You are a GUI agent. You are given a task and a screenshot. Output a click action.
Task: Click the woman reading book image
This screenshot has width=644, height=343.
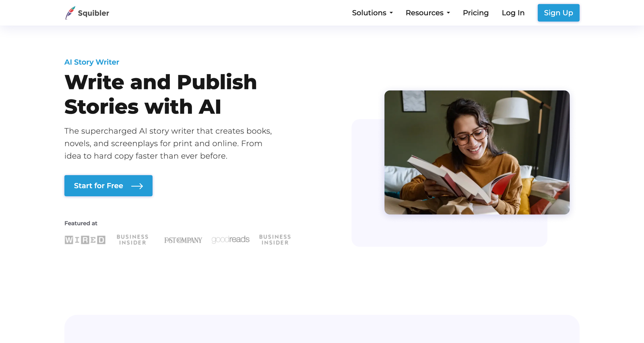(477, 153)
